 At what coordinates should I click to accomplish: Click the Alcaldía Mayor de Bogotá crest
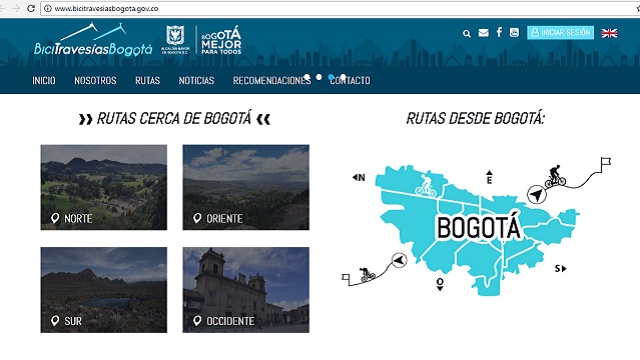175,40
